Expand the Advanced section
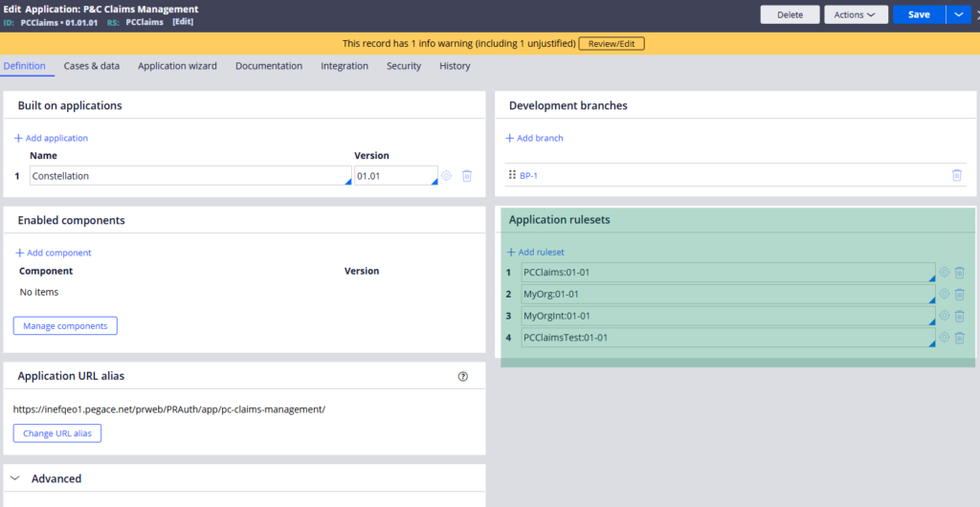This screenshot has height=507, width=980. pos(15,478)
